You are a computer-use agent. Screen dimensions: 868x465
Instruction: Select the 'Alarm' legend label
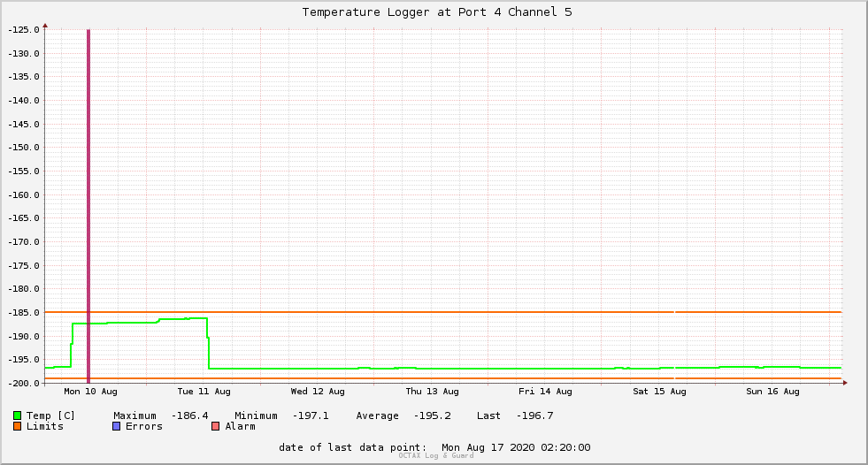click(x=241, y=426)
